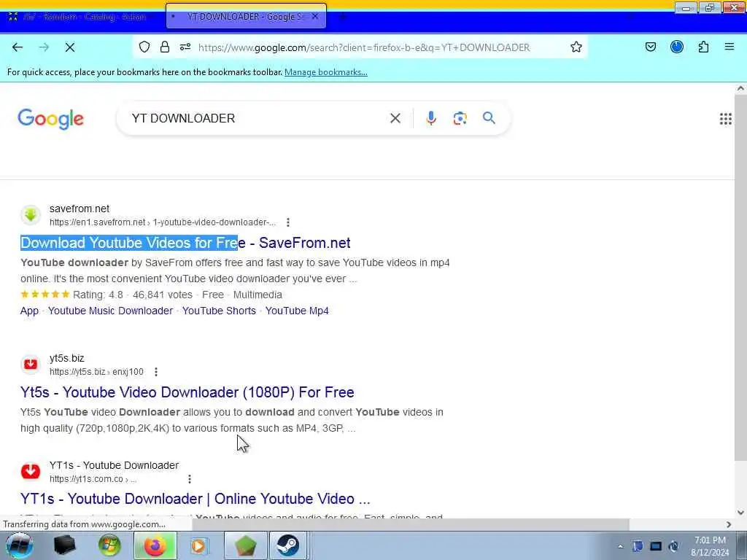Click inside the YT DOWNLOADER search field

click(x=258, y=118)
